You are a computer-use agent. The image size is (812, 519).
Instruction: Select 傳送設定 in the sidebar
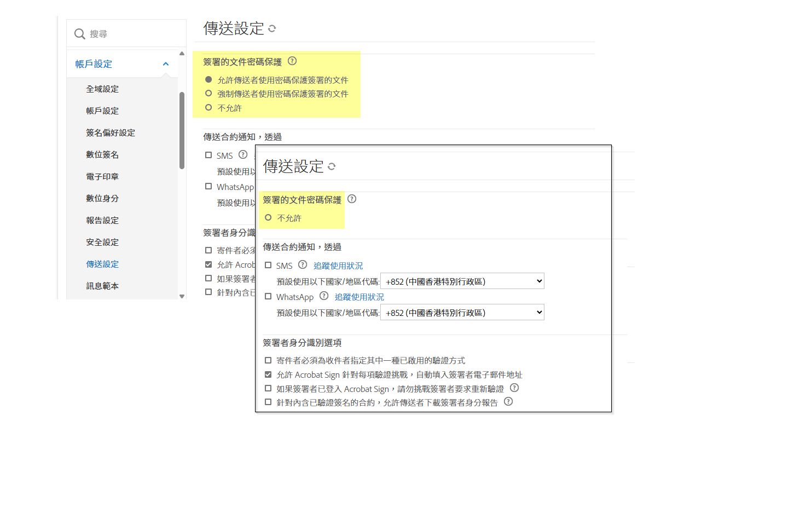(x=102, y=264)
